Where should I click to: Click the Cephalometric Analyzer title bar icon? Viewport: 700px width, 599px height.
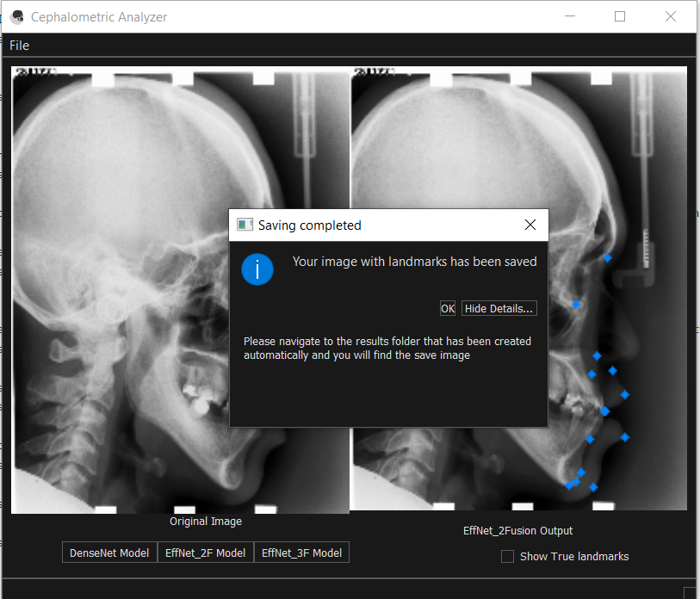click(16, 16)
